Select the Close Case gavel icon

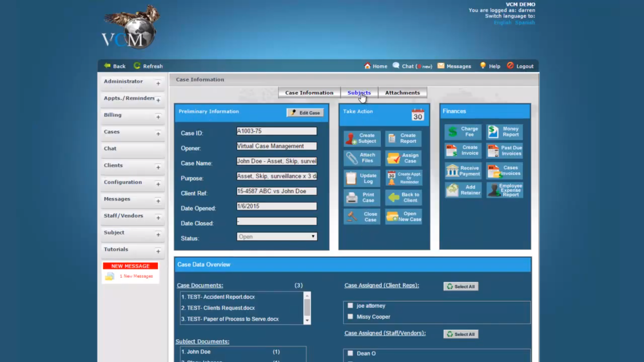point(352,217)
